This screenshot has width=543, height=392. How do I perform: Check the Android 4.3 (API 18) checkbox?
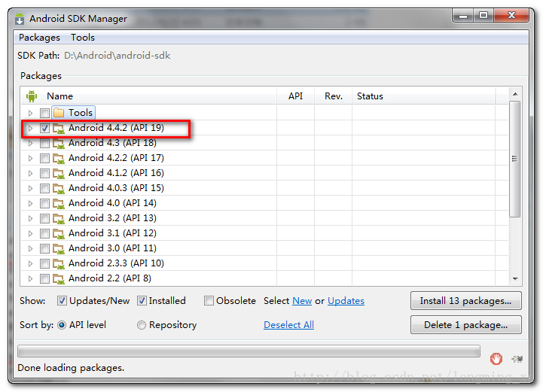pos(44,143)
